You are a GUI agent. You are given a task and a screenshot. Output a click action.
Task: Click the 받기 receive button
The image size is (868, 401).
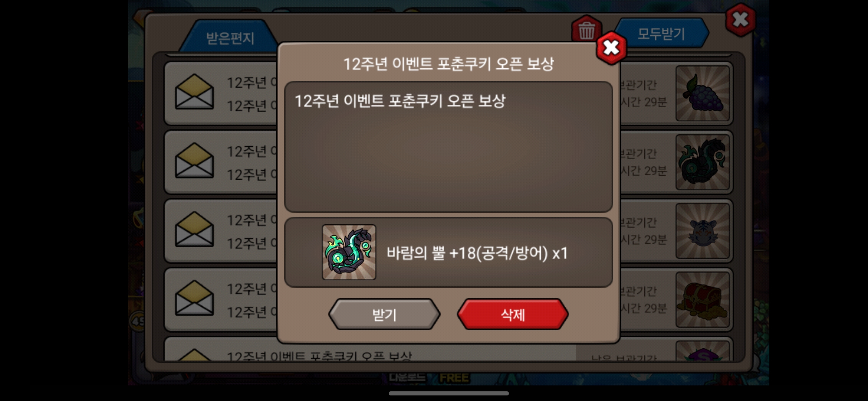coord(384,314)
